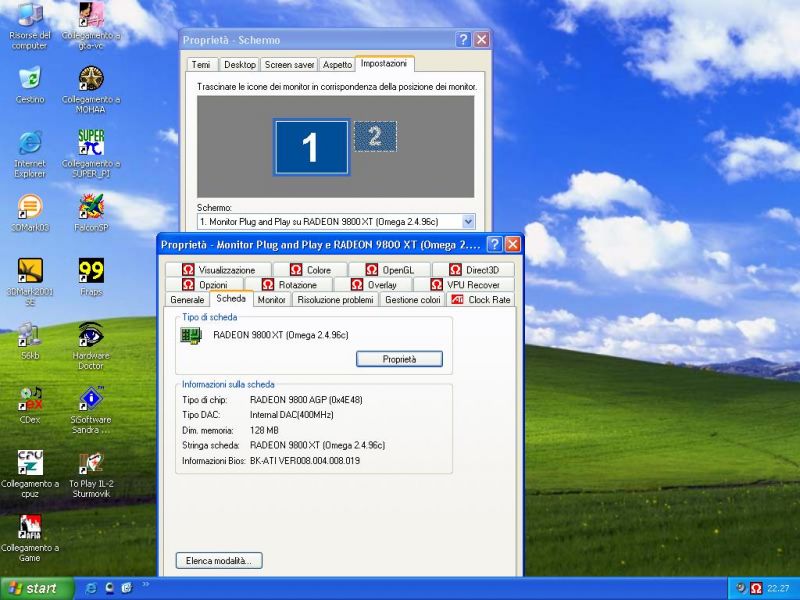Select the Hardware Doctor desktop icon
Screen dimensions: 800x600
pyautogui.click(x=91, y=346)
